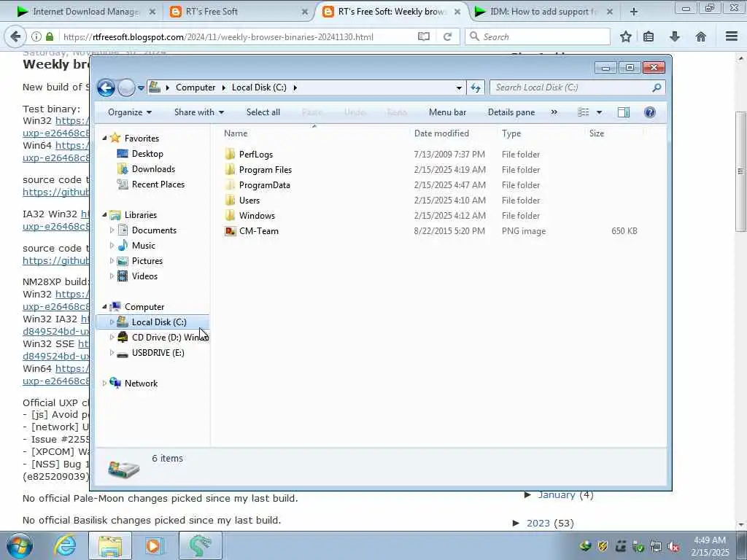Sort by the Name column header

(314, 133)
